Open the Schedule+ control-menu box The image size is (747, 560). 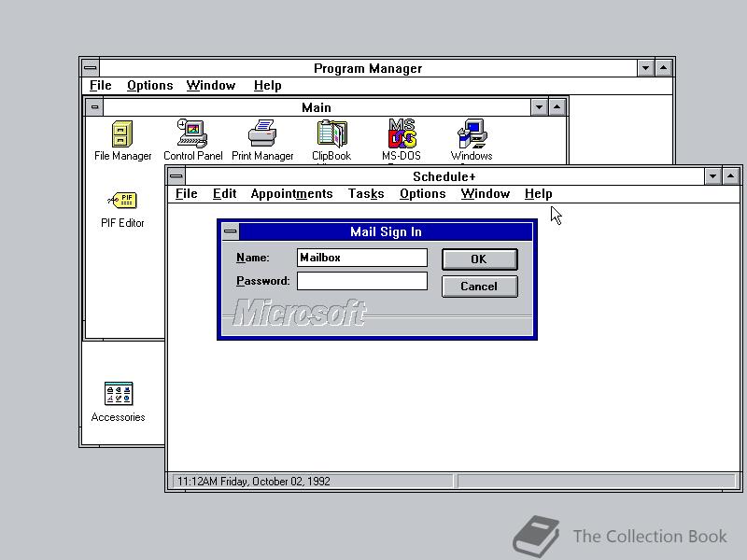pos(176,176)
